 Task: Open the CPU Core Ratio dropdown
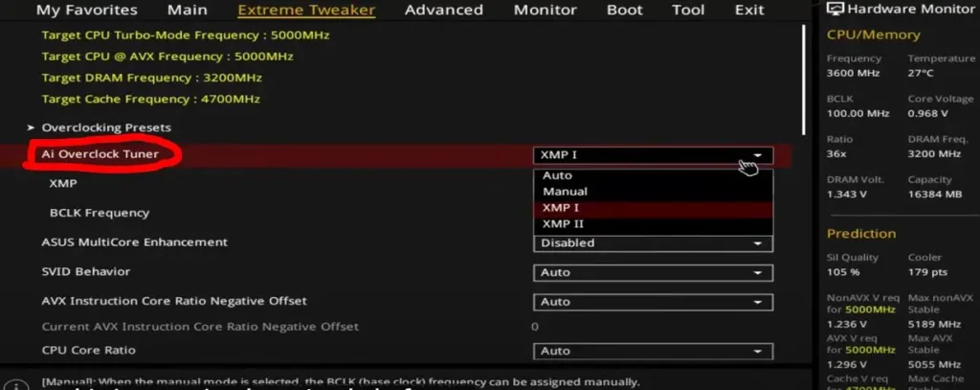pos(653,351)
